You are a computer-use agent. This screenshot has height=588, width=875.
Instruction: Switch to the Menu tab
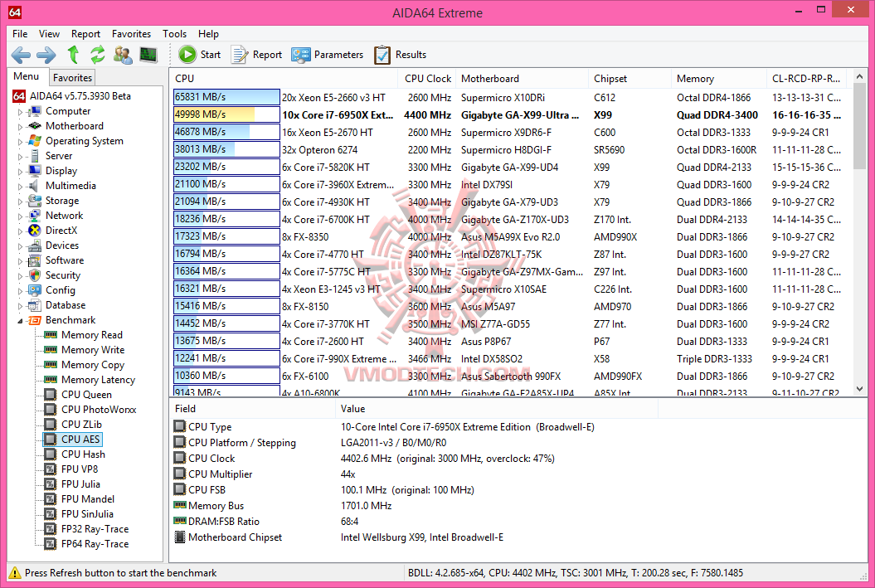pos(27,76)
